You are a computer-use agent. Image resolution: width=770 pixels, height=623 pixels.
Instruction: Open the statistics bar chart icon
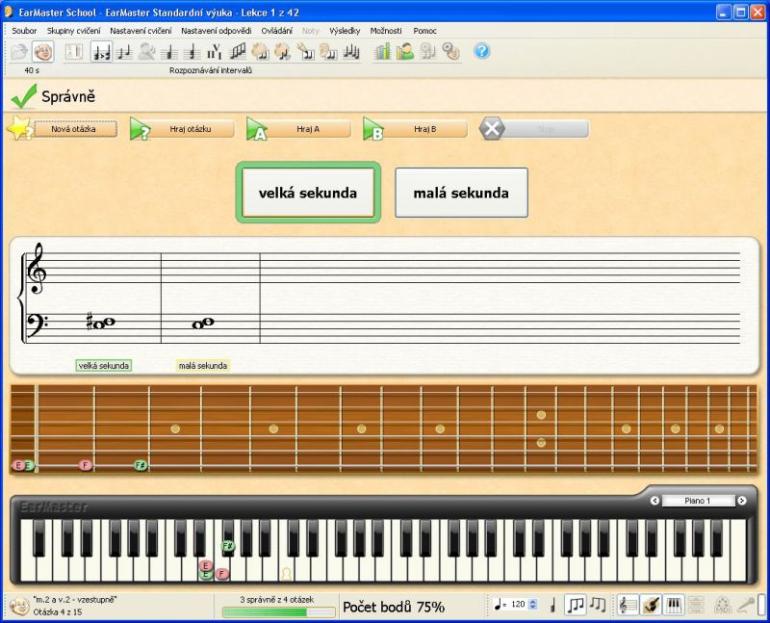point(382,52)
